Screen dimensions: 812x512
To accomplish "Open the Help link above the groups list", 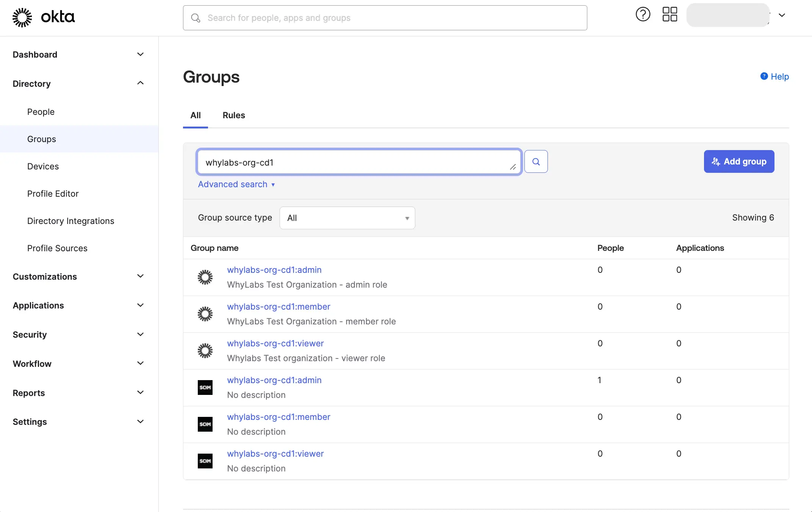I will (x=778, y=77).
